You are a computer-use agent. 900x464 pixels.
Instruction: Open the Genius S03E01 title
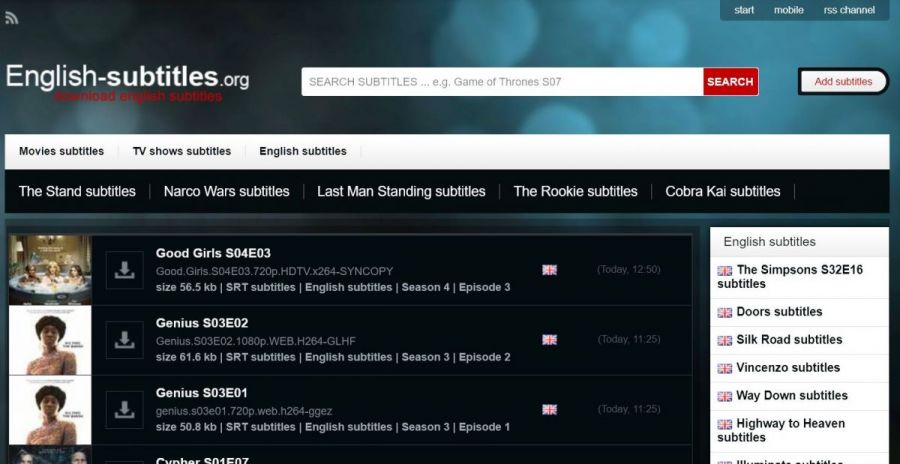click(201, 393)
